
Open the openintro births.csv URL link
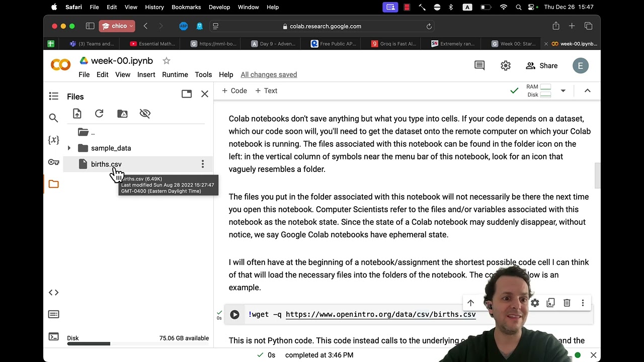(x=381, y=314)
